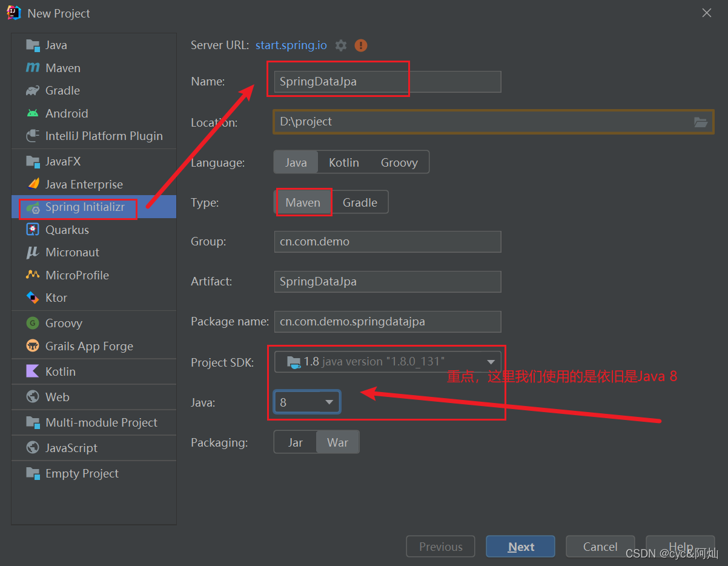Click the Help button

[680, 547]
